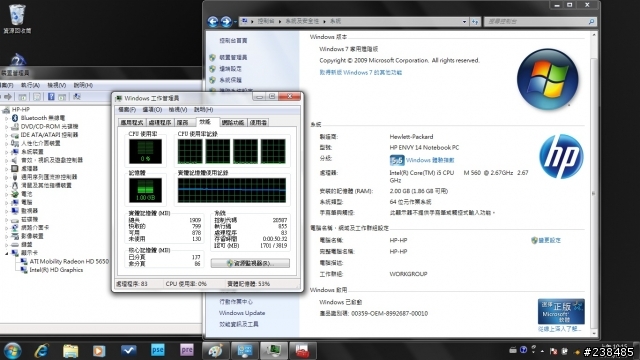Open 裝置管理員 link in System sidebar
The height and width of the screenshot is (360, 640).
coord(233,58)
